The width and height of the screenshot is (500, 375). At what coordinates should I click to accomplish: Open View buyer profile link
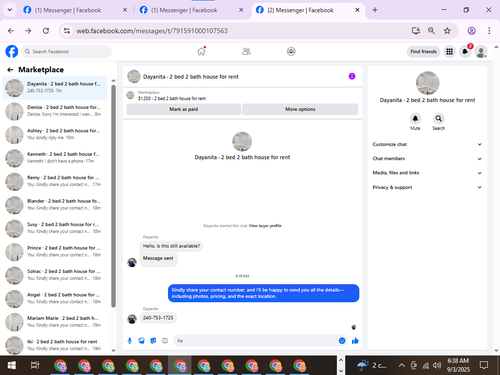point(265,226)
